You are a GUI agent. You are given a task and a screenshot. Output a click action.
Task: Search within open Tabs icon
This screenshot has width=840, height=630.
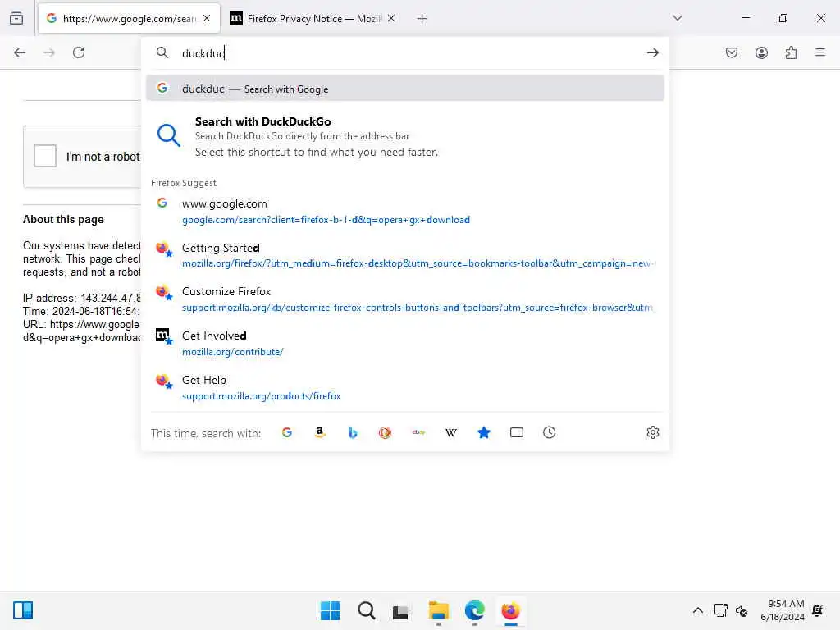pyautogui.click(x=517, y=432)
